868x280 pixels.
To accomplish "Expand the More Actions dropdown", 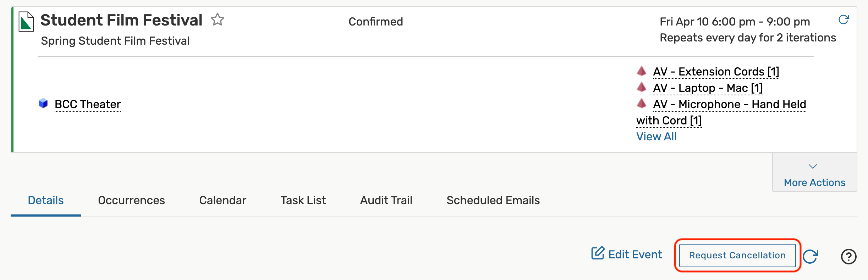I will pos(814,174).
